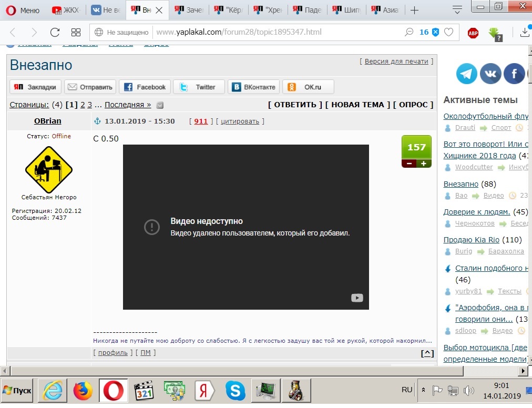
Task: Upvote post with the plus button
Action: [424, 164]
